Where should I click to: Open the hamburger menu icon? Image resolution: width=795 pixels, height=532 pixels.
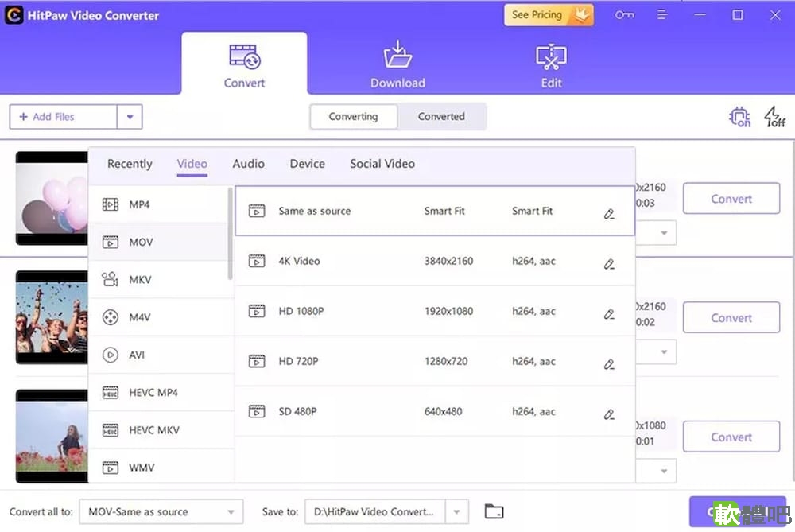point(661,15)
